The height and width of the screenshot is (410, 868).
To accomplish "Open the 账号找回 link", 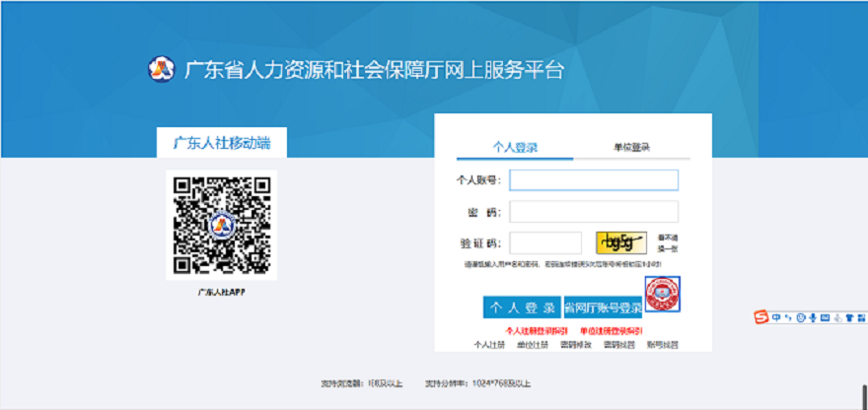I will point(663,345).
